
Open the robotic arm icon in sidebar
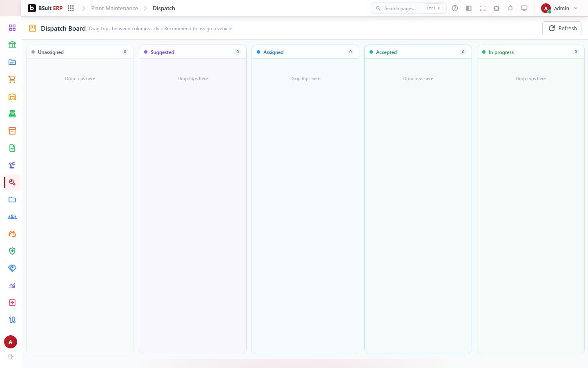tap(12, 165)
